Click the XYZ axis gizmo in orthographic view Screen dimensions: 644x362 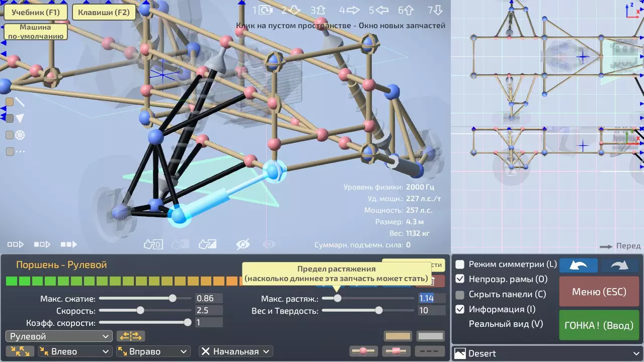[x=632, y=10]
